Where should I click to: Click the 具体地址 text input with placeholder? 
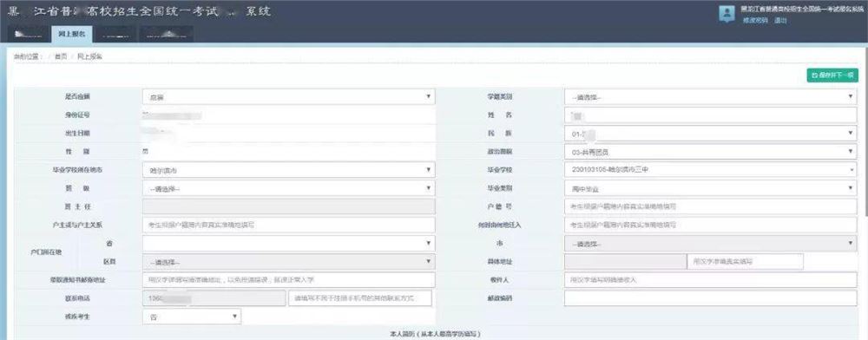(745, 261)
